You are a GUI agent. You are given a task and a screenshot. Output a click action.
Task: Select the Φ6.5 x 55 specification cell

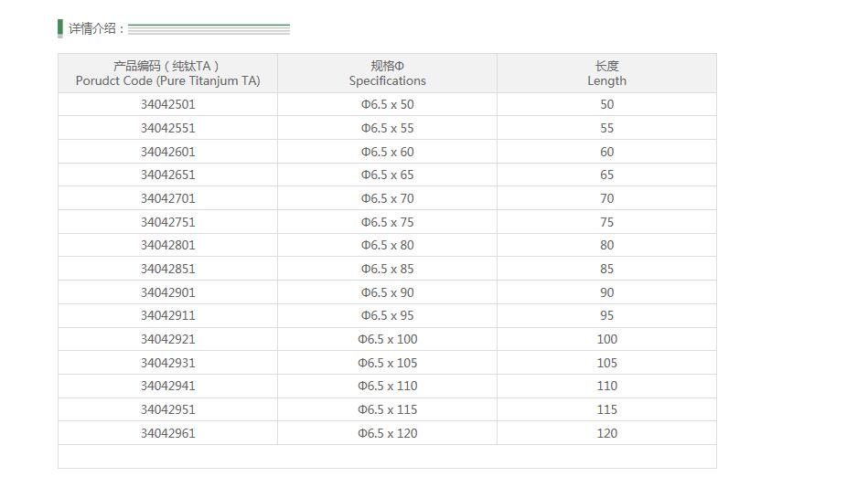pos(387,128)
